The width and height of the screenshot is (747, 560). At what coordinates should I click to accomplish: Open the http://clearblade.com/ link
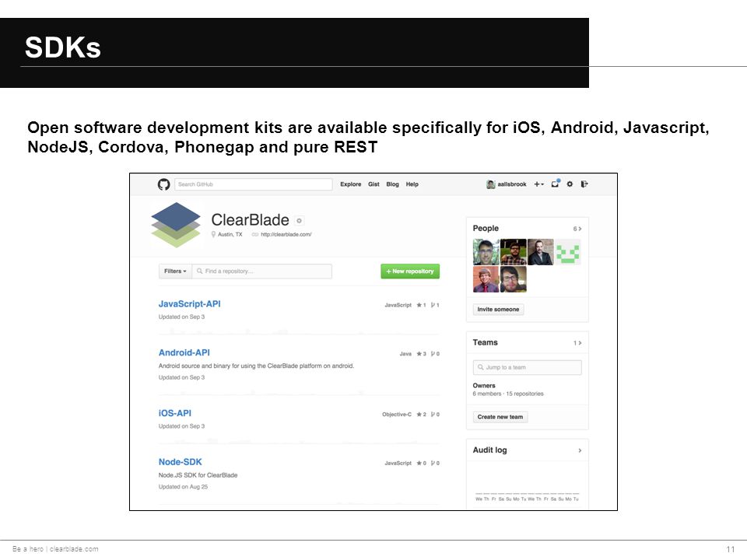pyautogui.click(x=286, y=234)
